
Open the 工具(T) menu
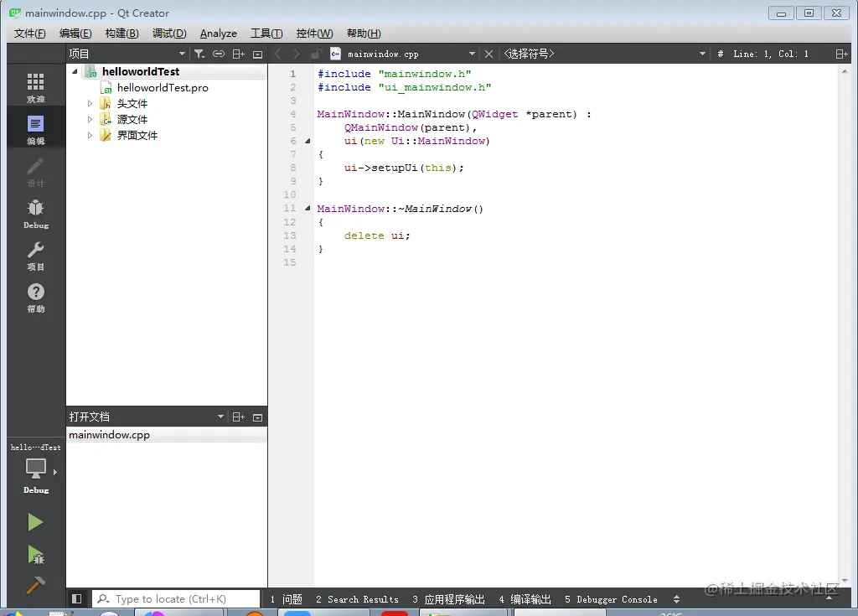(266, 34)
